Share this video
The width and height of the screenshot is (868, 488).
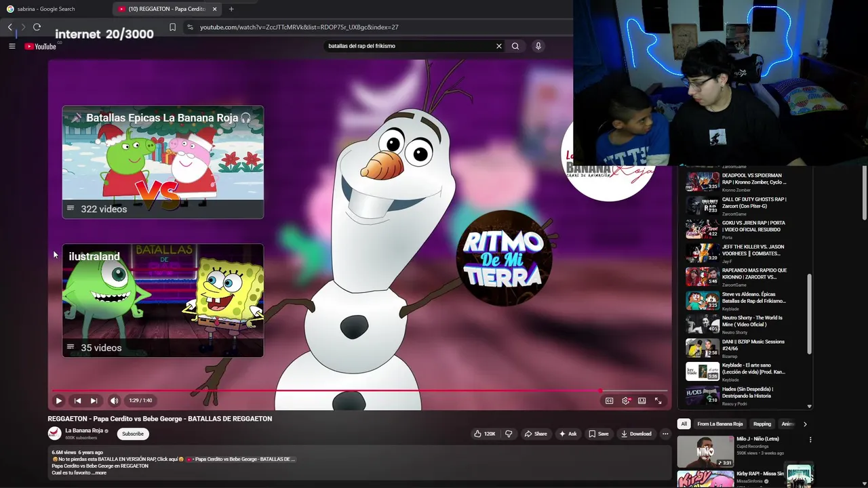point(536,434)
